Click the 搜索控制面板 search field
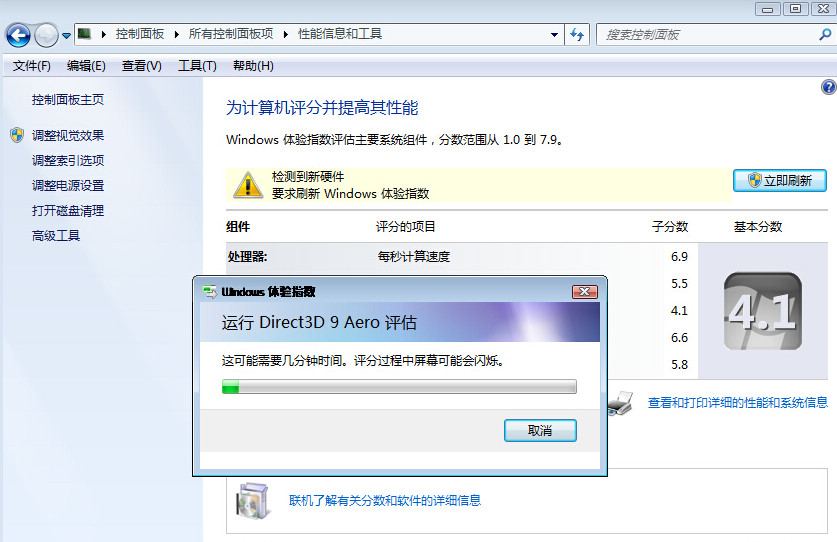The image size is (837, 542). pos(705,34)
